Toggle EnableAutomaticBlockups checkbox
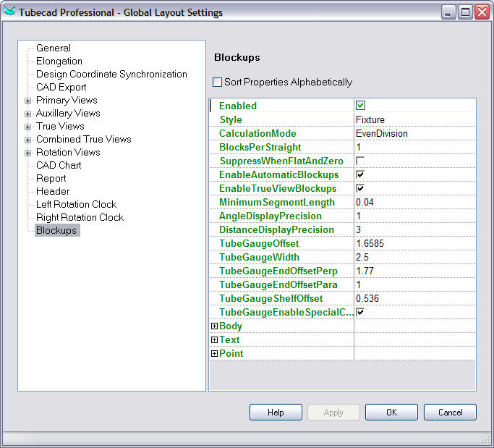 click(x=360, y=174)
